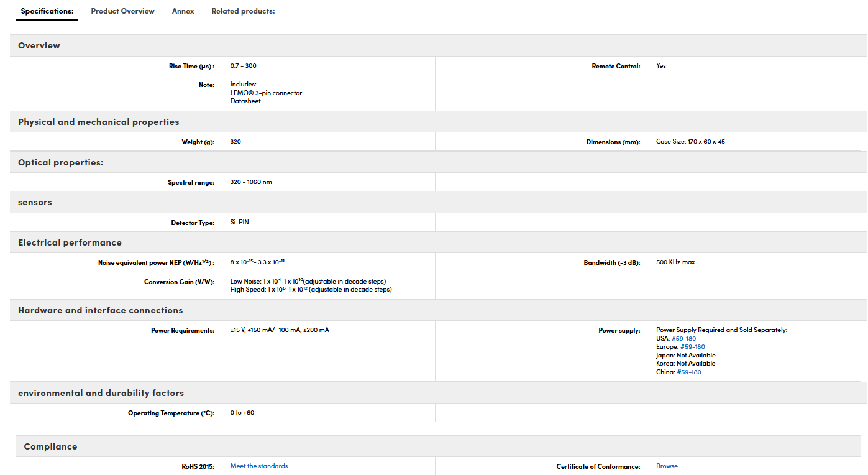This screenshot has width=868, height=475.
Task: Toggle the sensors section header
Action: pyautogui.click(x=438, y=202)
